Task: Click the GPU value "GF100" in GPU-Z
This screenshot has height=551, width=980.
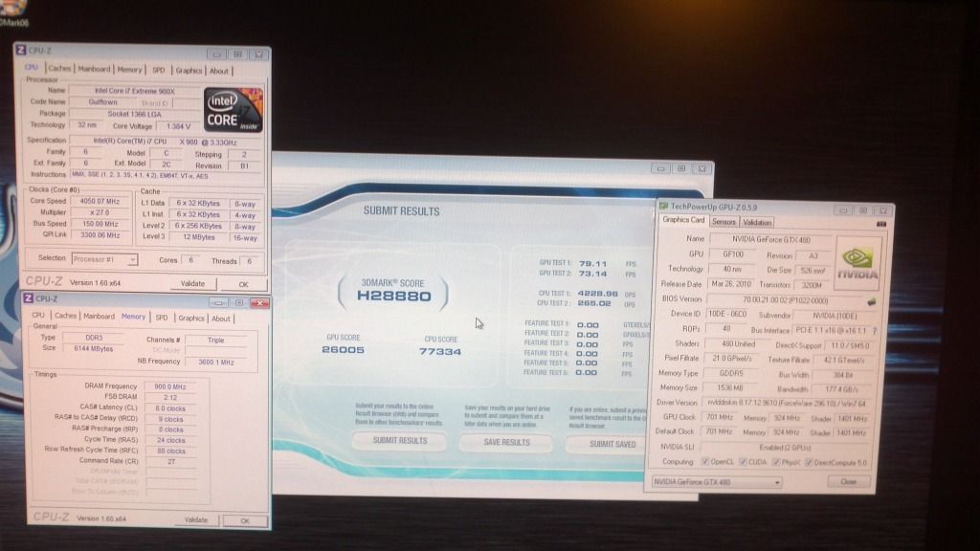Action: 733,254
